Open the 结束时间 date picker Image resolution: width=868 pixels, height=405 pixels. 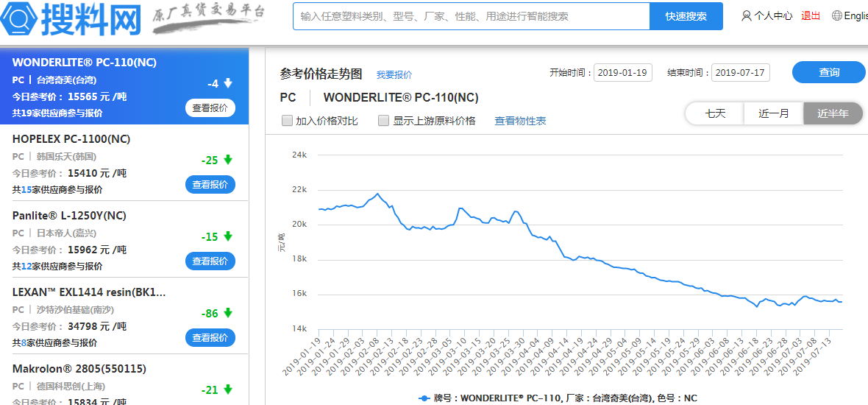740,72
